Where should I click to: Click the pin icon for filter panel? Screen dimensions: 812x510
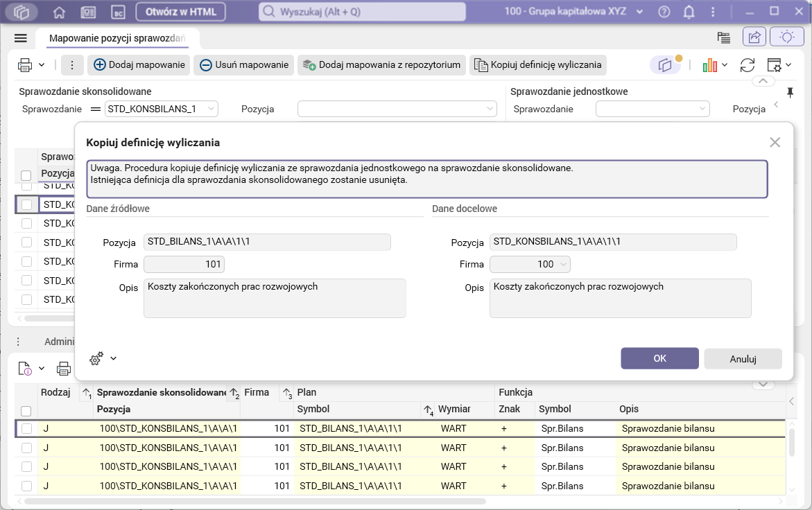tap(790, 92)
